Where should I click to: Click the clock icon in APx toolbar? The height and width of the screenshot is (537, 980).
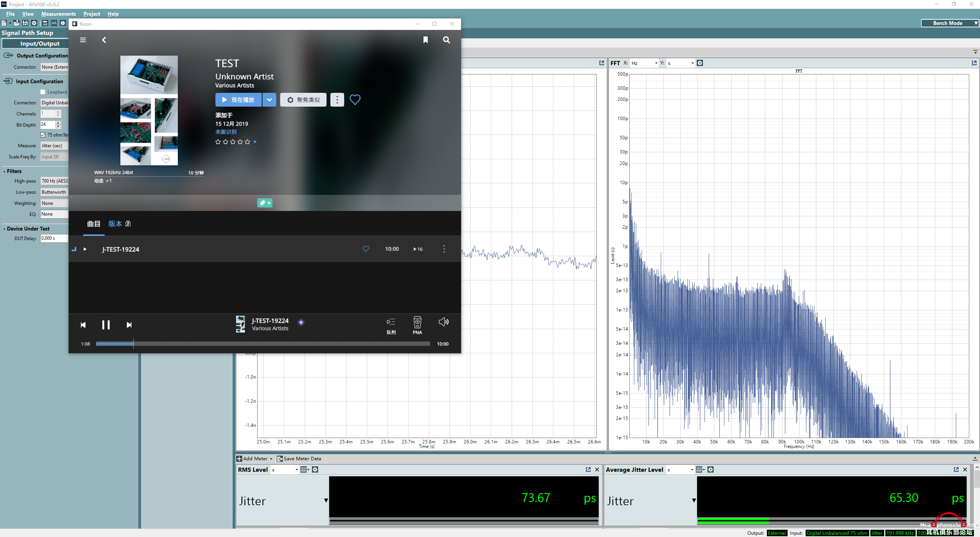(x=63, y=23)
